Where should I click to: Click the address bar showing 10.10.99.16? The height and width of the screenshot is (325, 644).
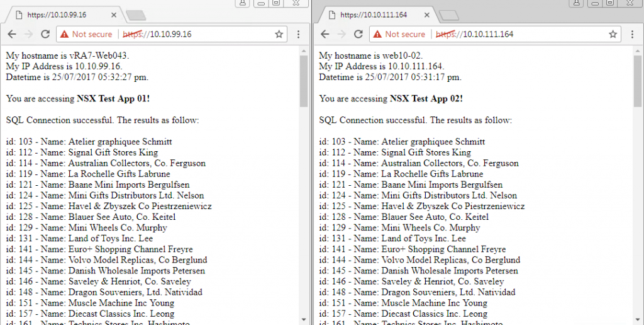tap(170, 34)
